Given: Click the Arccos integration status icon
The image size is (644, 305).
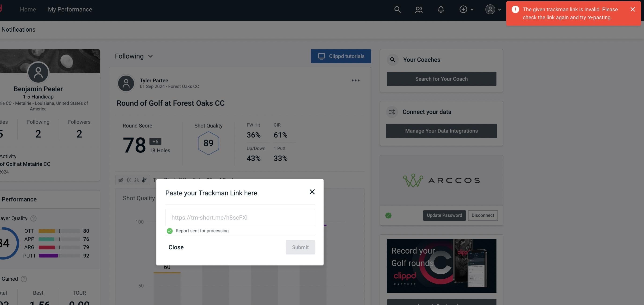Looking at the screenshot, I should tap(388, 215).
